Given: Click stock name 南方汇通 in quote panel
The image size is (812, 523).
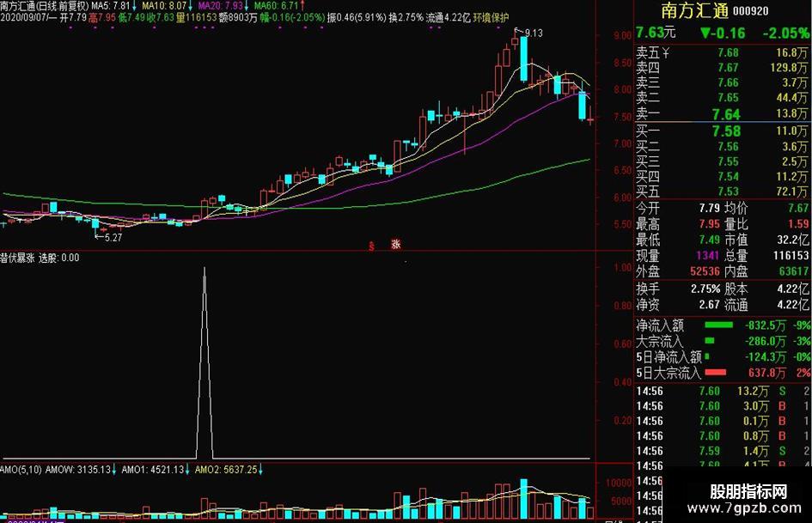Looking at the screenshot, I should pos(694,10).
